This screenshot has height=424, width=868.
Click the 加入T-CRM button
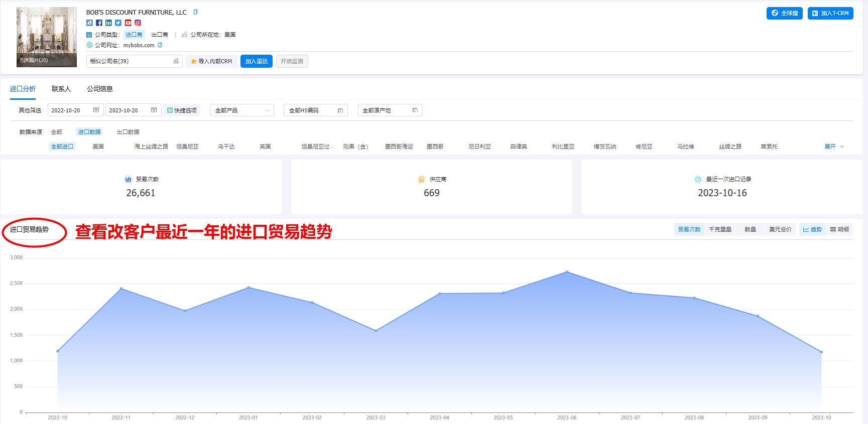point(830,13)
